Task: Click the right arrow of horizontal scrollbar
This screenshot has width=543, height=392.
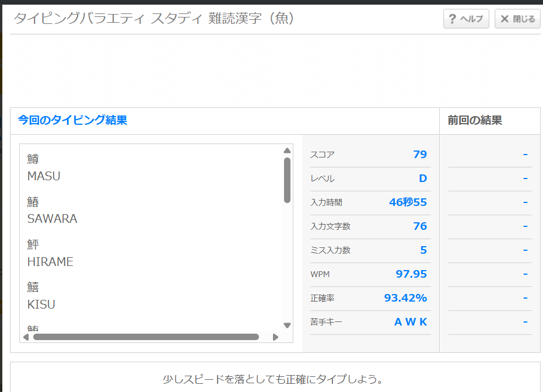Action: (276, 337)
